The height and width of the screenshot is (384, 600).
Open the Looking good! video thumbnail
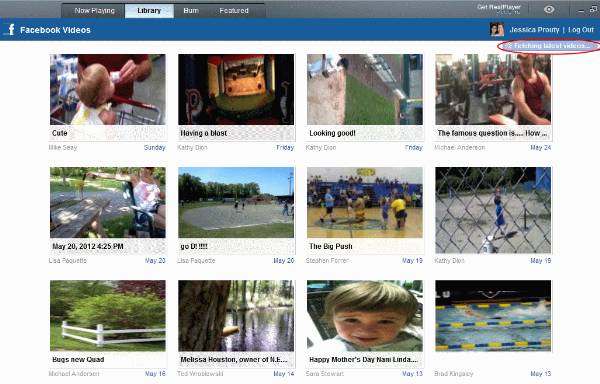tap(365, 89)
